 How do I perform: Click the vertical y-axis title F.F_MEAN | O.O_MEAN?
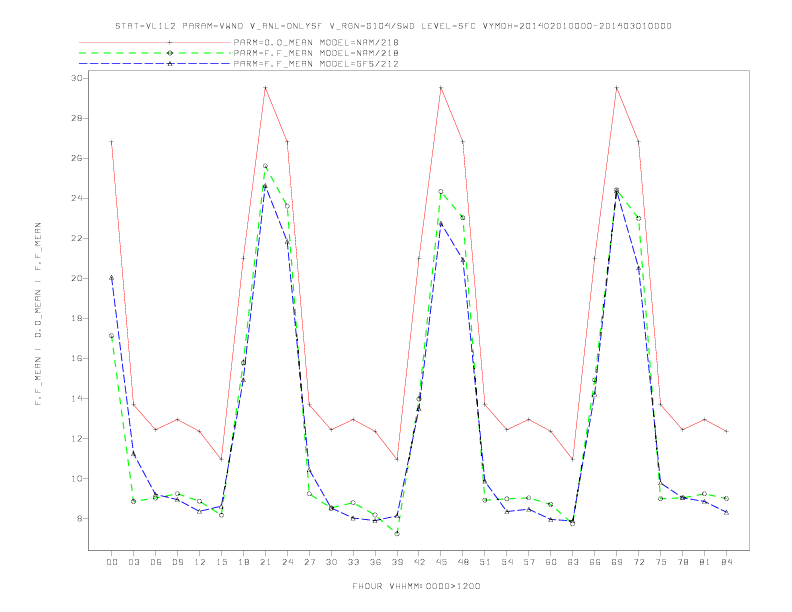(38, 314)
